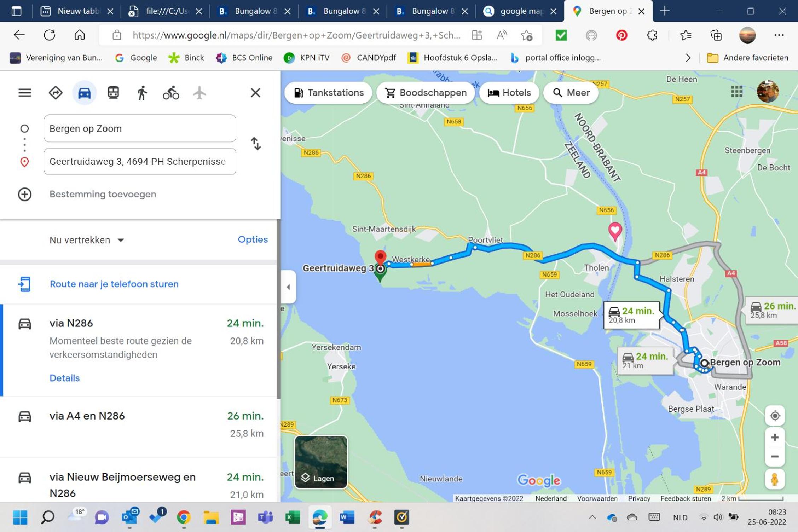This screenshot has width=798, height=532.
Task: Open Google apps grid icon
Action: click(x=737, y=92)
